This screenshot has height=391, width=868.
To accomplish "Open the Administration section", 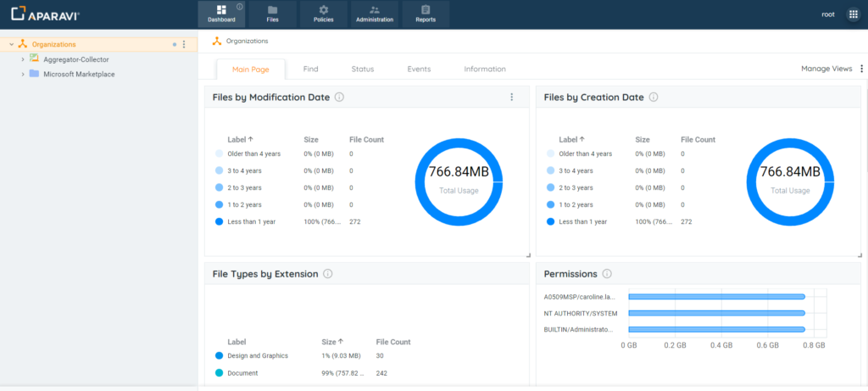I will pyautogui.click(x=374, y=14).
